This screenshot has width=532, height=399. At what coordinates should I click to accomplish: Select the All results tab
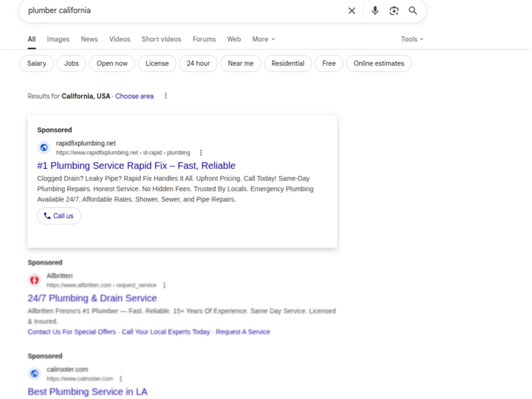click(31, 39)
